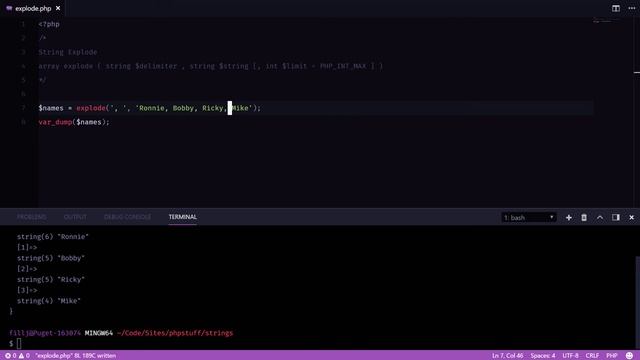Move the panel to the side
640x360 pixels.
[616, 218]
